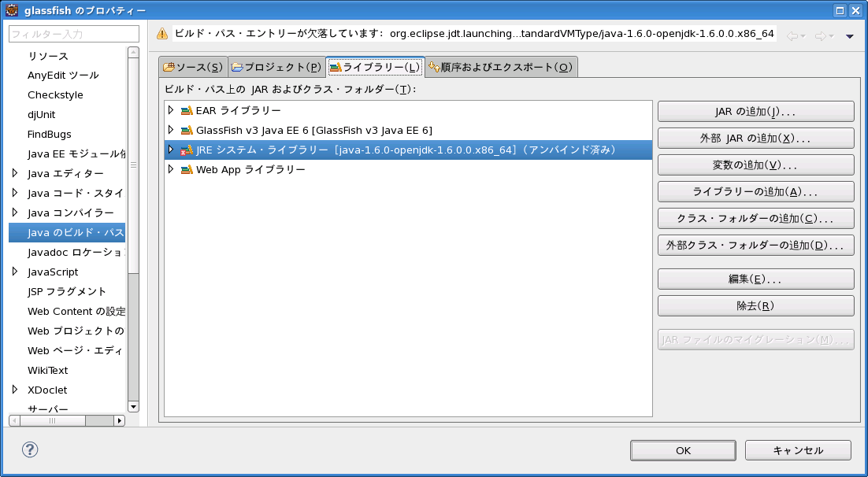This screenshot has height=477, width=868.
Task: Expand the Web App ライブラリー entry
Action: tap(171, 168)
